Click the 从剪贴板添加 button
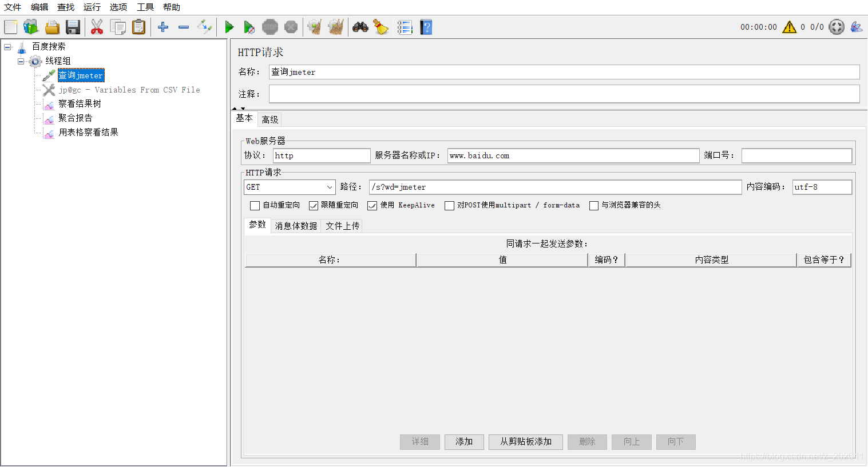The width and height of the screenshot is (868, 467). pos(526,442)
